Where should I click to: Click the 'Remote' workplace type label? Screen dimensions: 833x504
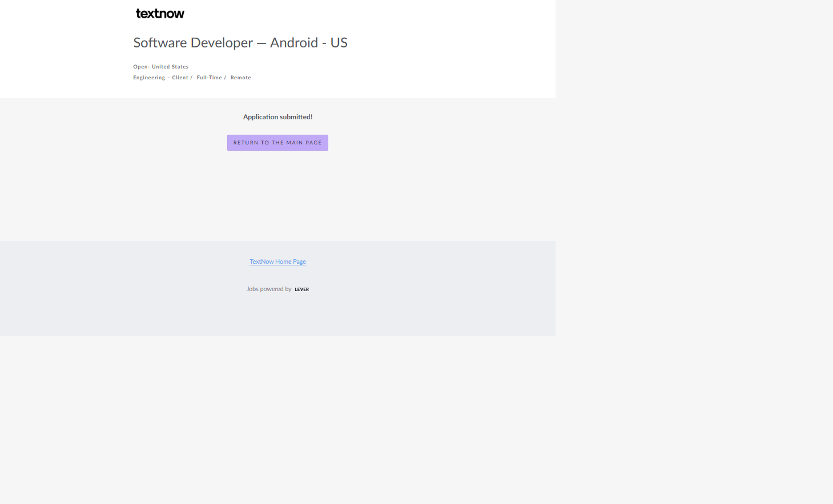pyautogui.click(x=240, y=78)
